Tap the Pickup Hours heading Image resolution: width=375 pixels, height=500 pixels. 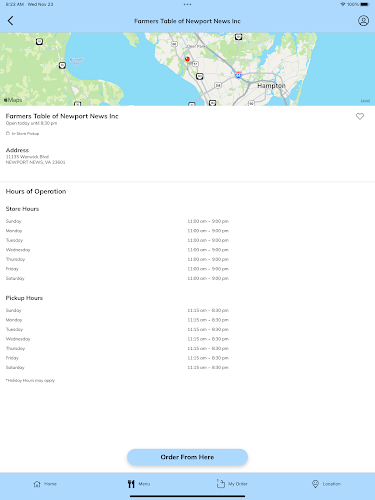coord(24,298)
